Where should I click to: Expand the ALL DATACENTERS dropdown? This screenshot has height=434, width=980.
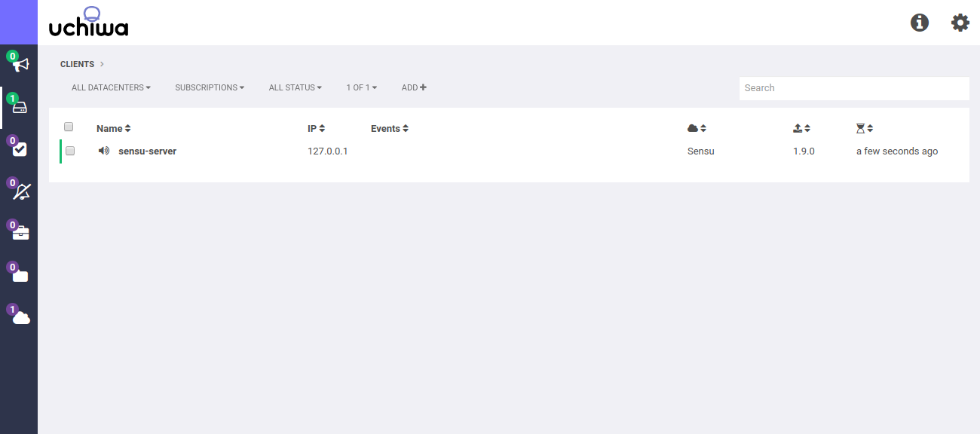(111, 87)
